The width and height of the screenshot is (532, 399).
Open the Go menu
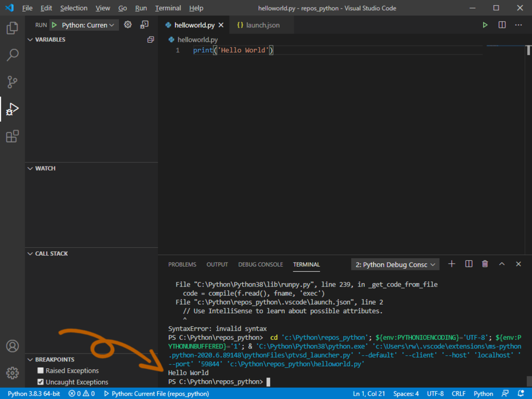click(122, 8)
